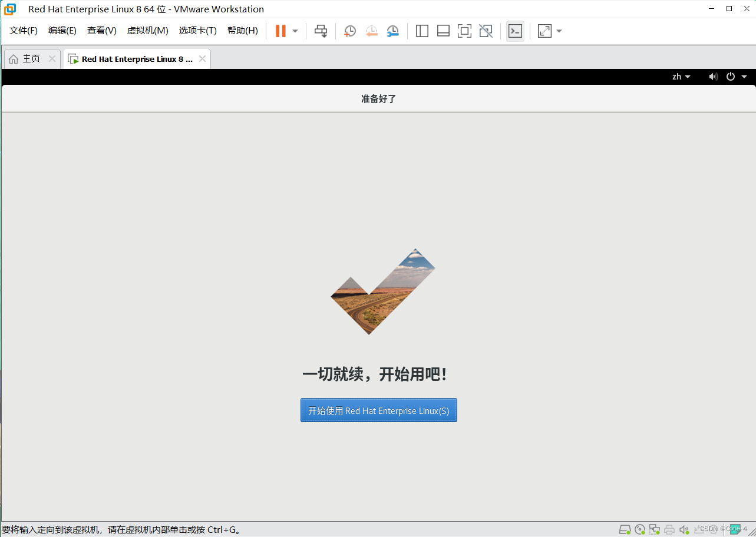756x537 pixels.
Task: Open the 帮助(H) menu
Action: pos(243,31)
